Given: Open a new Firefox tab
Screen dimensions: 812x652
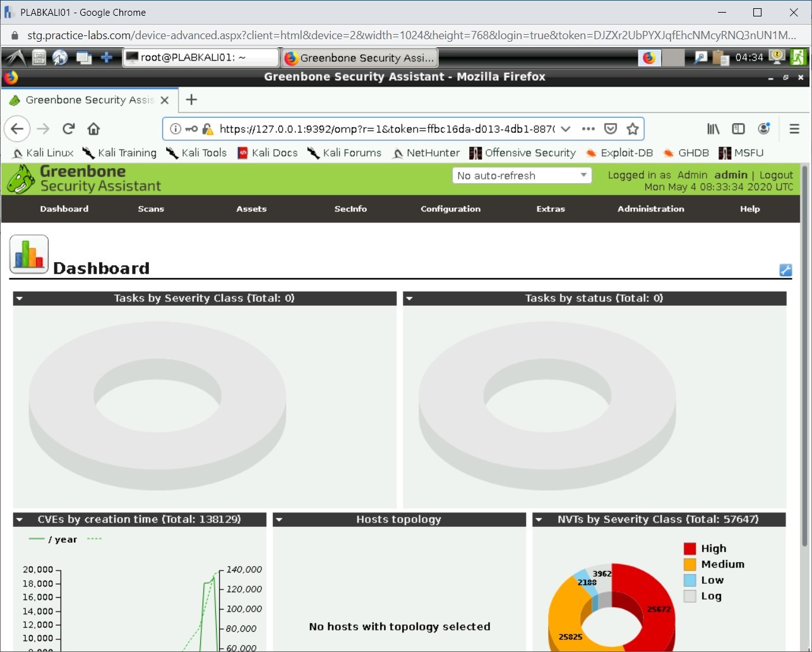Looking at the screenshot, I should 191,100.
